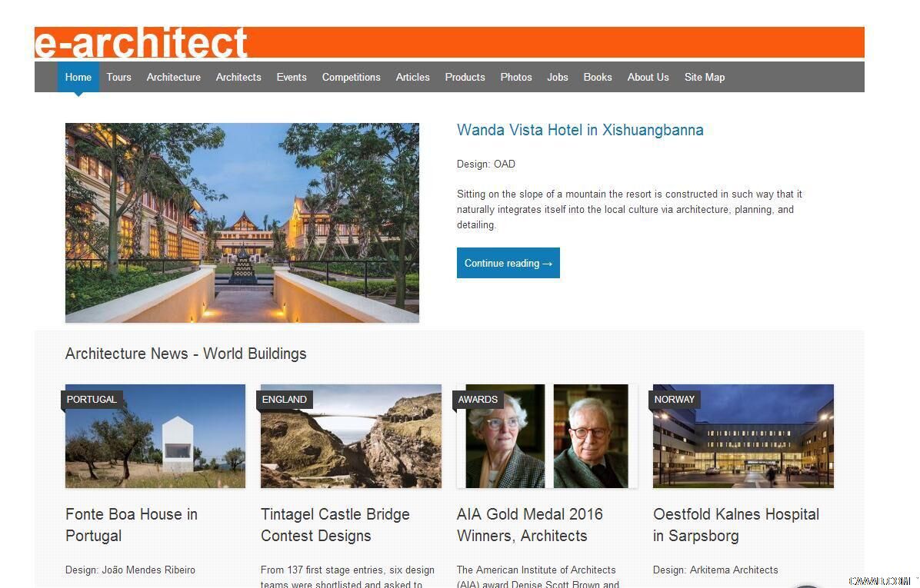Open the Tintagel Castle Bridge Contest Designs title
Viewport: 920px width, 588px height.
coord(335,525)
